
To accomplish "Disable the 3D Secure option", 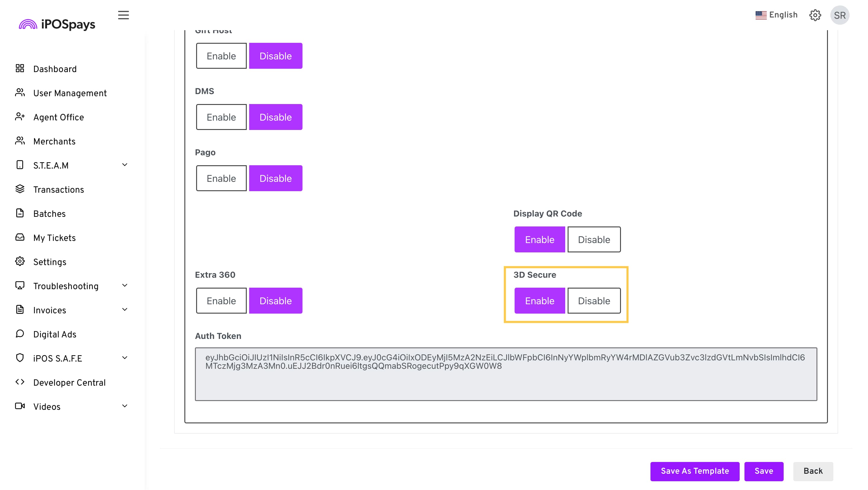I will (x=594, y=301).
